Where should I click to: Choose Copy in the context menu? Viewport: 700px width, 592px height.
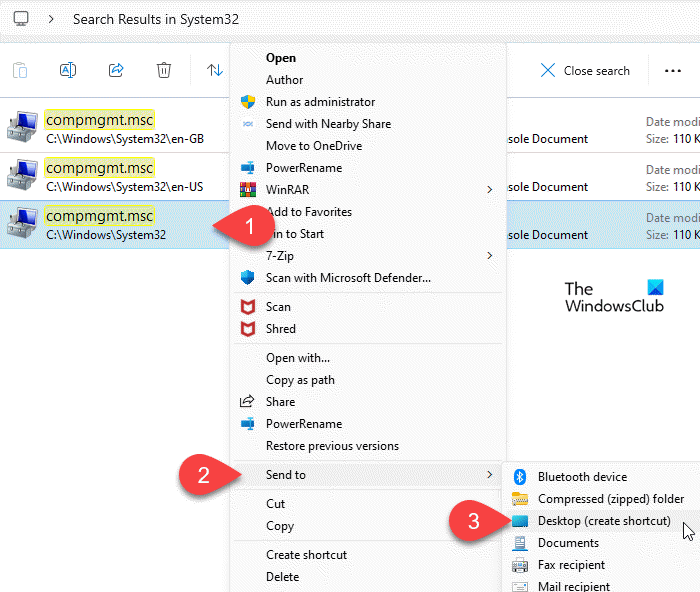(280, 526)
